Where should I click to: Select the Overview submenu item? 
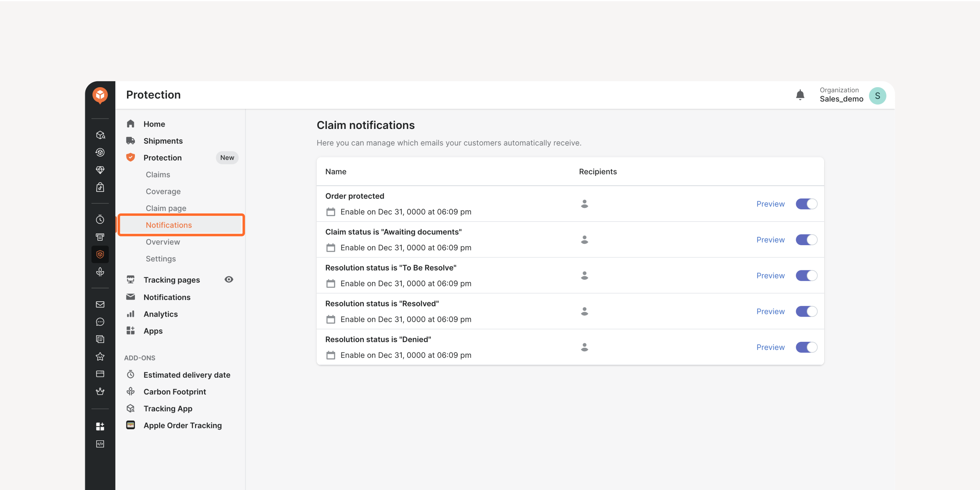pyautogui.click(x=163, y=242)
